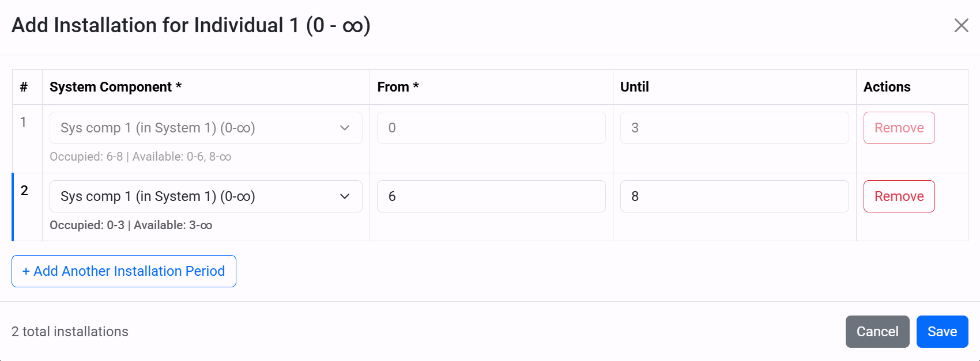Image resolution: width=980 pixels, height=361 pixels.
Task: Click the Actions column header
Action: (887, 86)
